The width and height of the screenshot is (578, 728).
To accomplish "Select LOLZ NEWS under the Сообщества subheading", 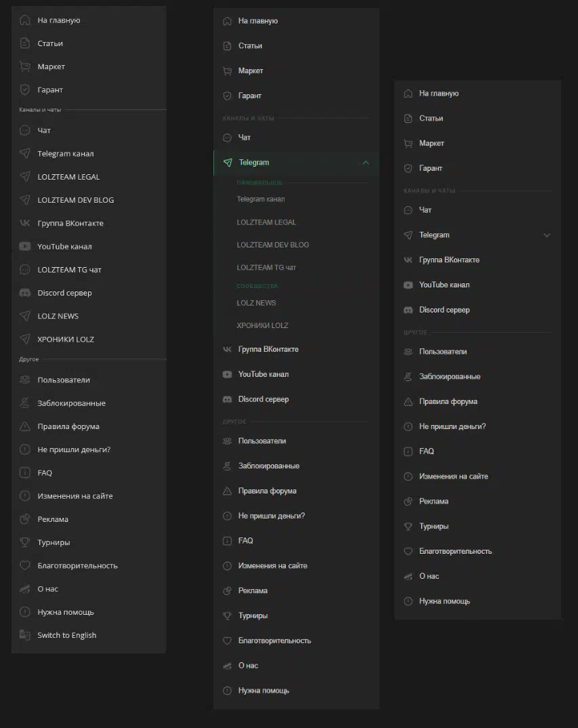I will tap(256, 303).
